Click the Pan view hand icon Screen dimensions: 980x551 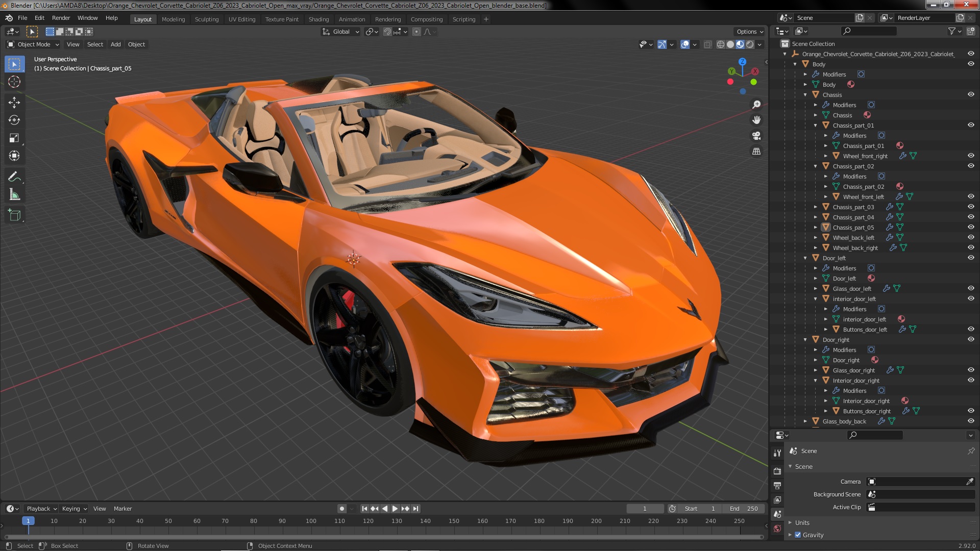tap(756, 120)
